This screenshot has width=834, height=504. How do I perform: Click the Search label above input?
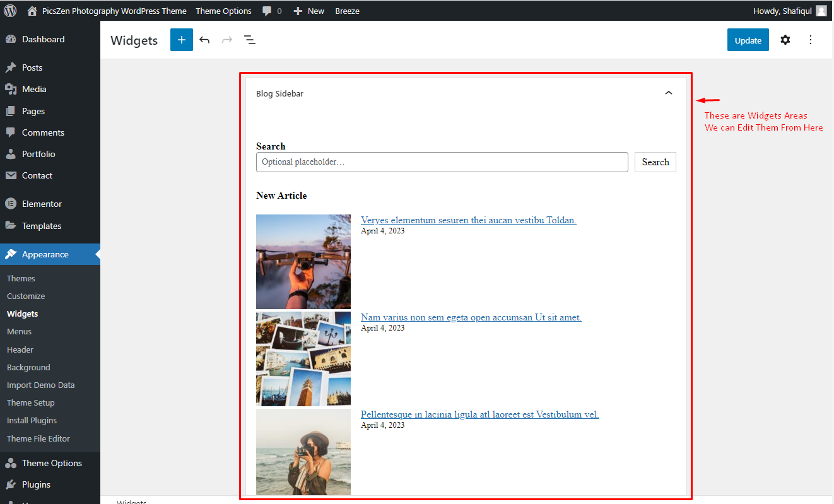click(271, 146)
